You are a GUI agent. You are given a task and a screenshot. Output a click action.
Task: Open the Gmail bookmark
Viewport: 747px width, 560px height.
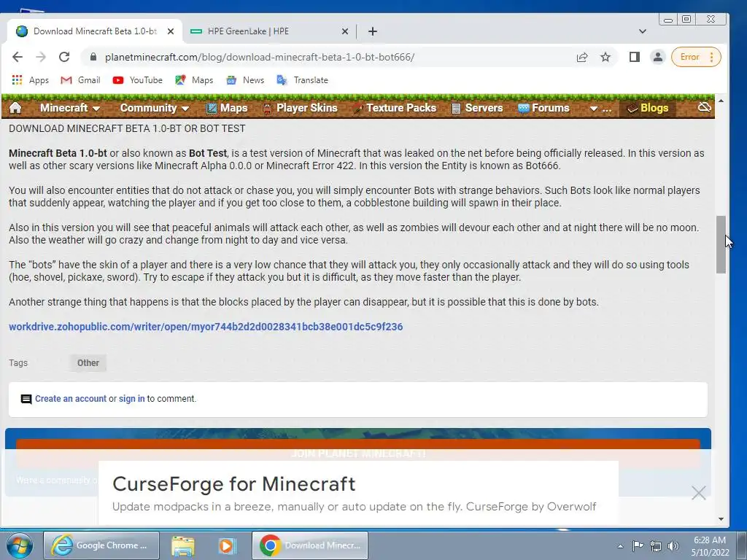click(80, 80)
